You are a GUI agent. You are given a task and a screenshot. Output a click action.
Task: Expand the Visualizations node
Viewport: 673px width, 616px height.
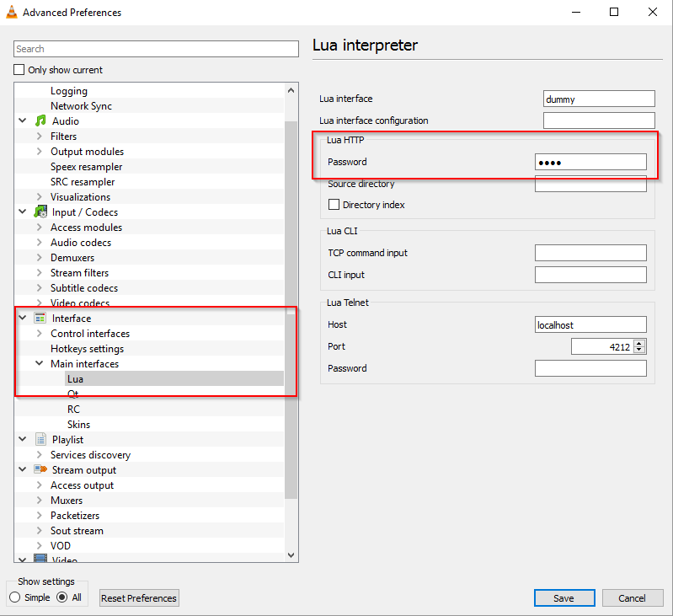click(x=39, y=196)
